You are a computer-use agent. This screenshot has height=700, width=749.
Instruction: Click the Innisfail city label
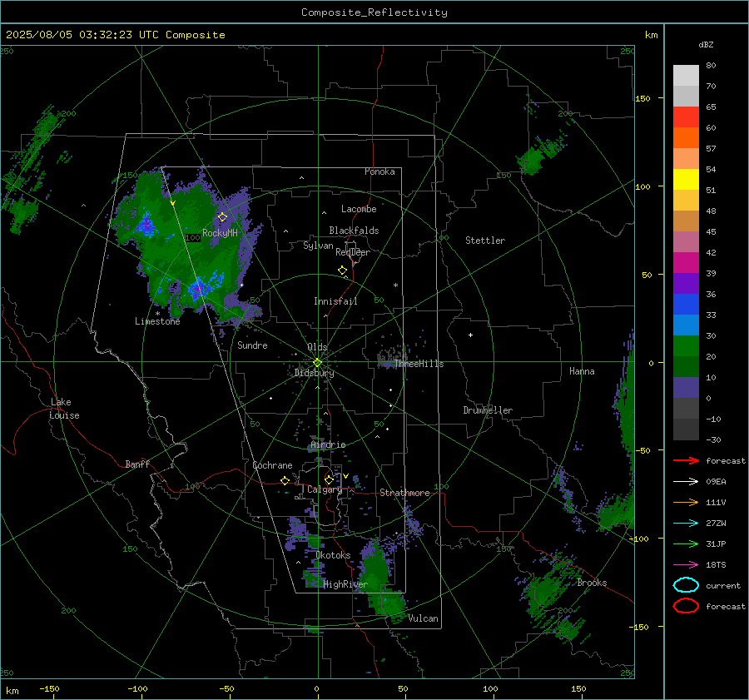(x=335, y=301)
